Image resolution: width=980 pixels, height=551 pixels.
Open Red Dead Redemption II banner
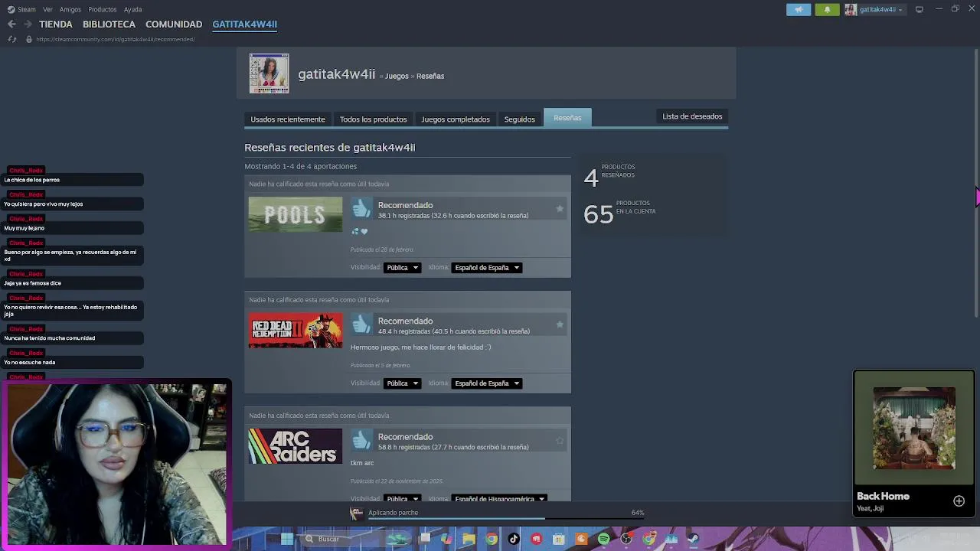296,331
